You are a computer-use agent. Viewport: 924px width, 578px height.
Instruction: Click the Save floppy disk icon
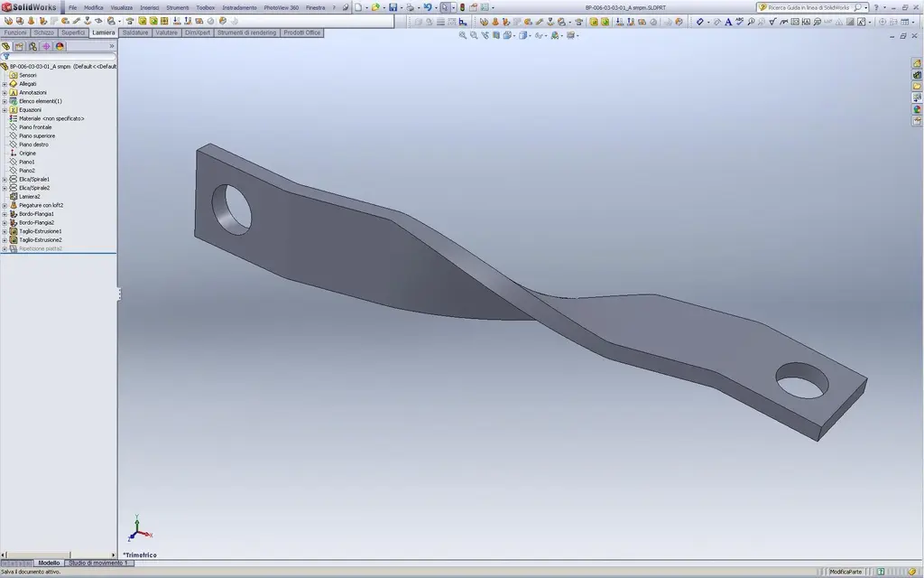click(x=393, y=7)
